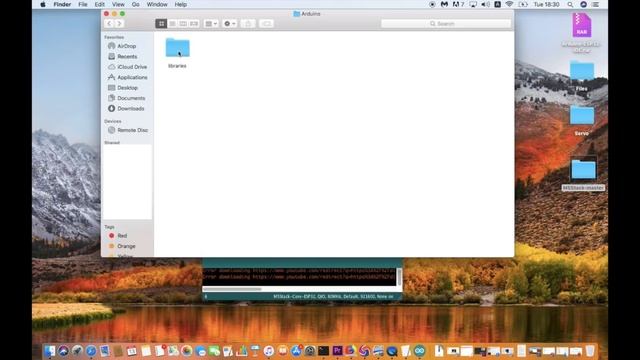Viewport: 640px width, 360px height.
Task: Click Arduino status bar board info
Action: [x=333, y=297]
